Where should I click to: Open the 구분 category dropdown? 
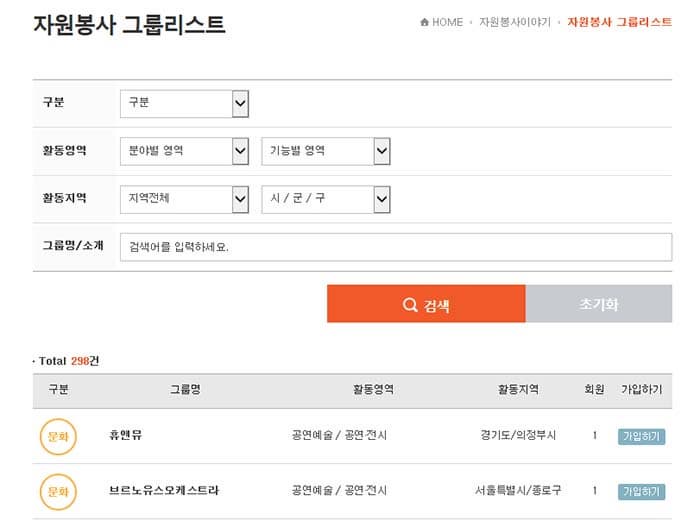(184, 104)
